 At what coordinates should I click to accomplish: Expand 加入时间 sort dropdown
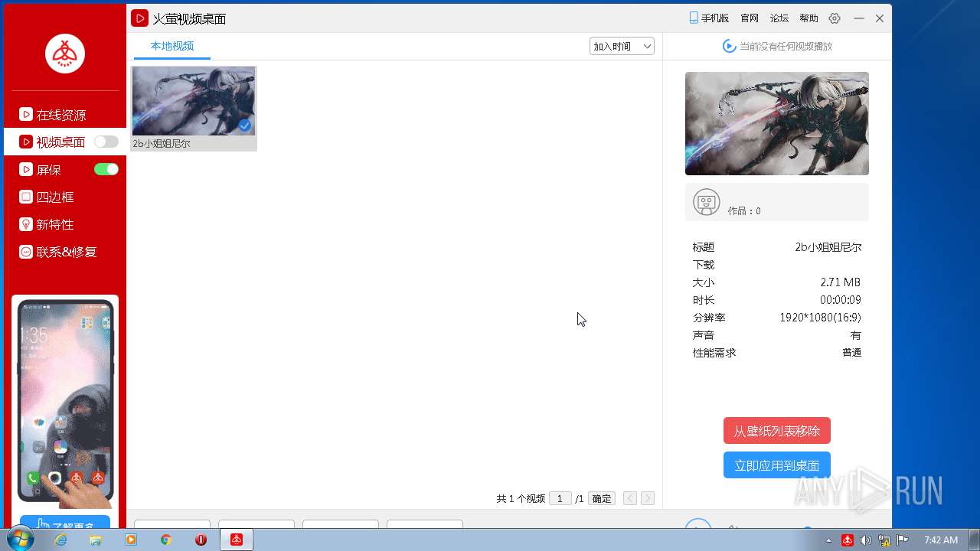pyautogui.click(x=622, y=47)
